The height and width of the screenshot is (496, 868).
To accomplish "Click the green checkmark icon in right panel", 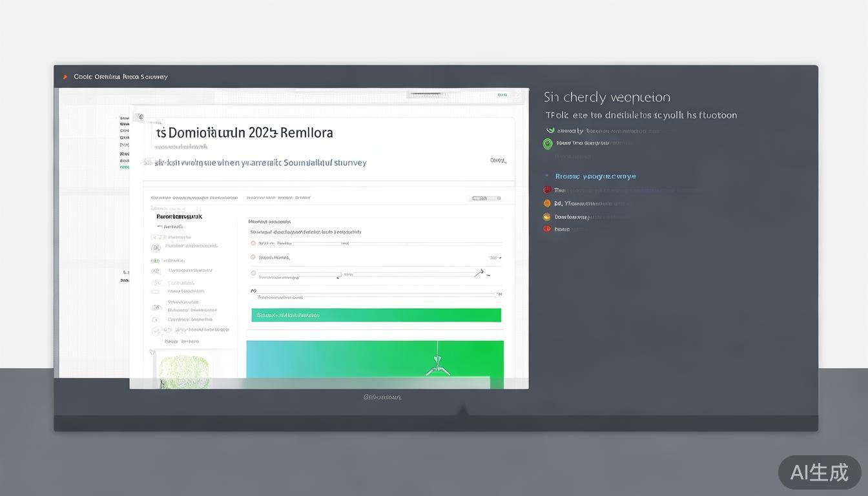I will (550, 130).
